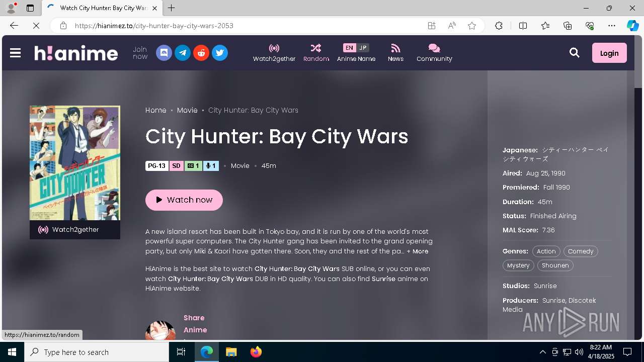
Task: Open the app available icon in address bar
Action: (432, 26)
